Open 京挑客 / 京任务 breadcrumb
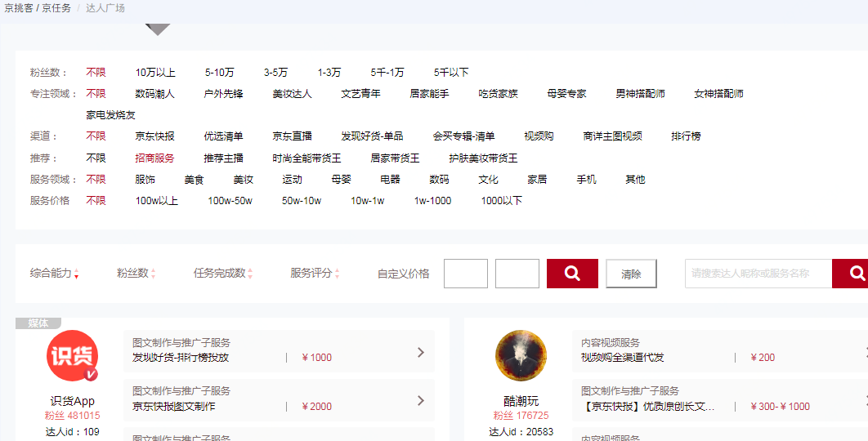This screenshot has height=441, width=868. click(x=38, y=8)
